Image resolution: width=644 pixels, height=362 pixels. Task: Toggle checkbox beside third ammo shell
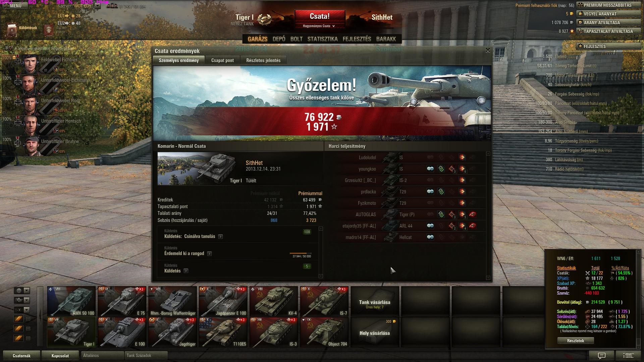pyautogui.click(x=28, y=339)
